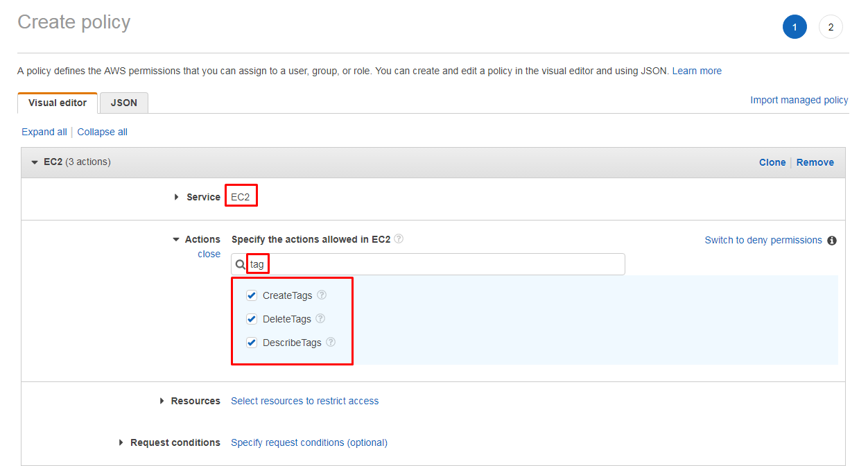This screenshot has width=868, height=466.
Task: Collapse the EC2 (3 actions) section
Action: 35,162
